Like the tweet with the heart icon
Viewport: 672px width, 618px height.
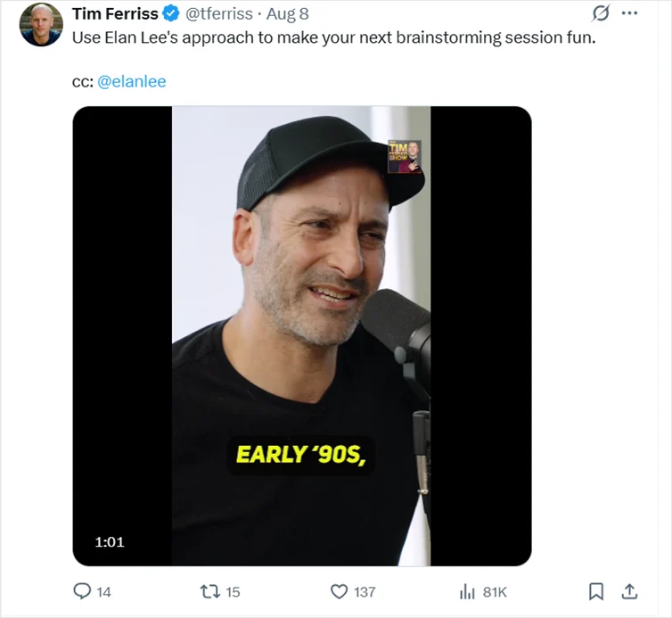click(339, 591)
